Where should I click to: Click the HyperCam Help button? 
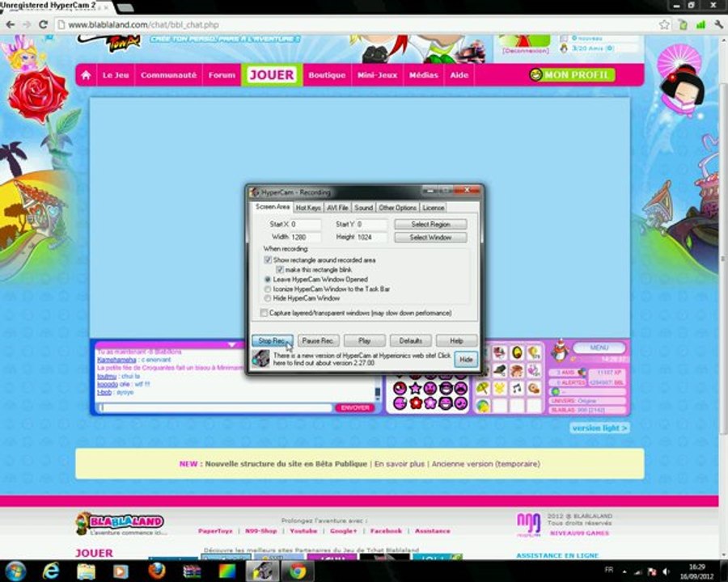pyautogui.click(x=456, y=340)
